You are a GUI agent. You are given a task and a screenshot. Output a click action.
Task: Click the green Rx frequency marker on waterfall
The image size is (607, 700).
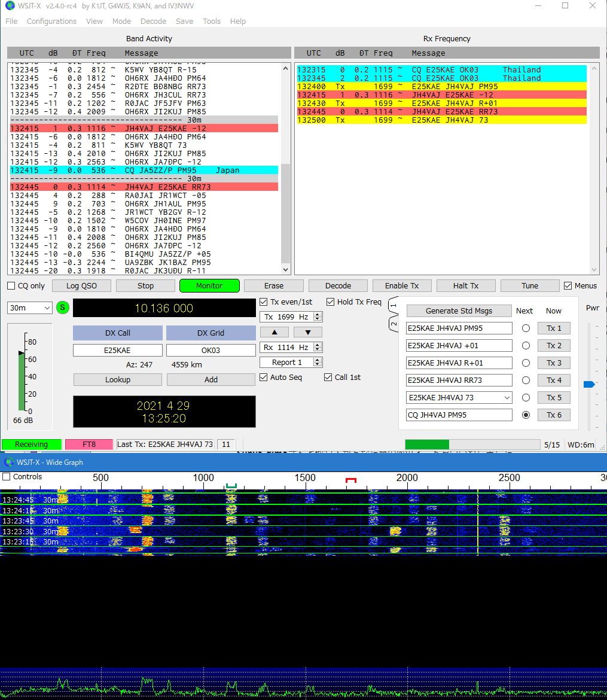click(x=231, y=486)
